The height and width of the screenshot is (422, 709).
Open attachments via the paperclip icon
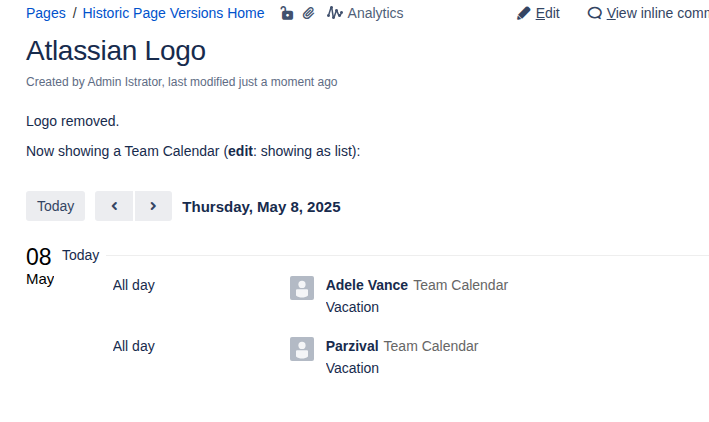coord(309,13)
